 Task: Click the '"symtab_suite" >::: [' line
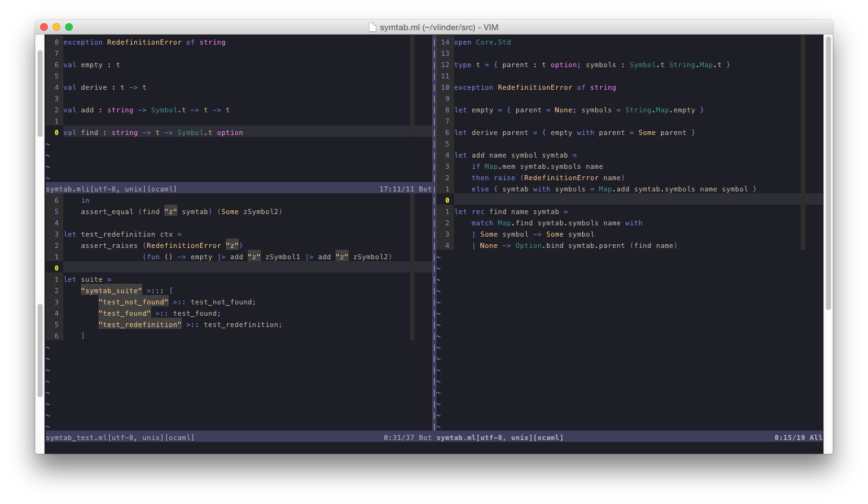(127, 291)
